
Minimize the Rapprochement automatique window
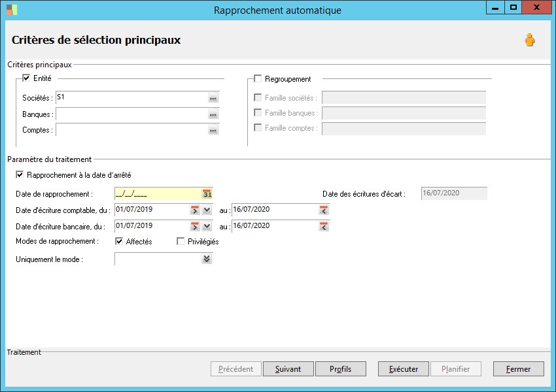(495, 7)
